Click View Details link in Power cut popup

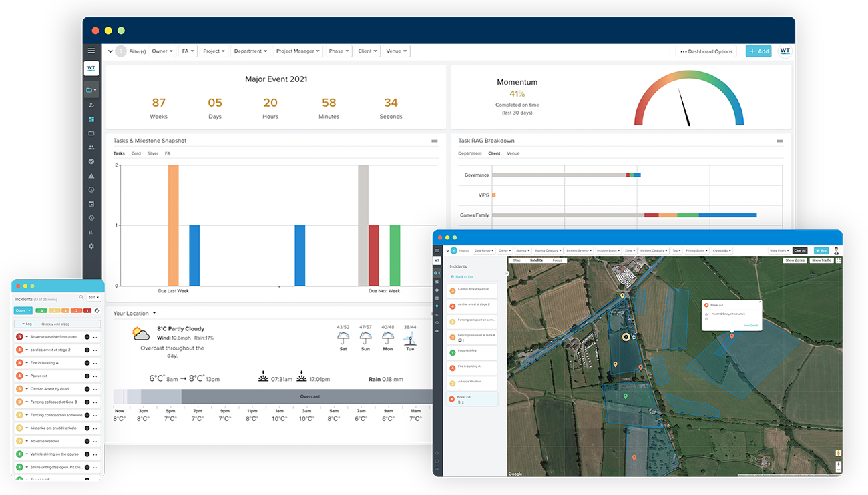[x=751, y=326]
